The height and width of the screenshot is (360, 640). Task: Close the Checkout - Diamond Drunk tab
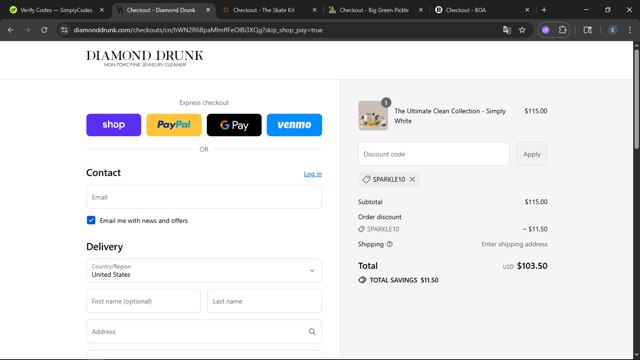point(208,10)
